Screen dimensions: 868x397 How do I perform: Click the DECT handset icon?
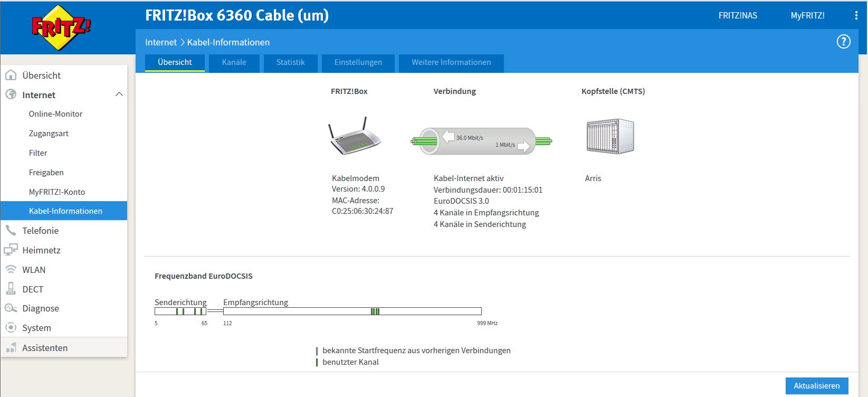pos(11,289)
